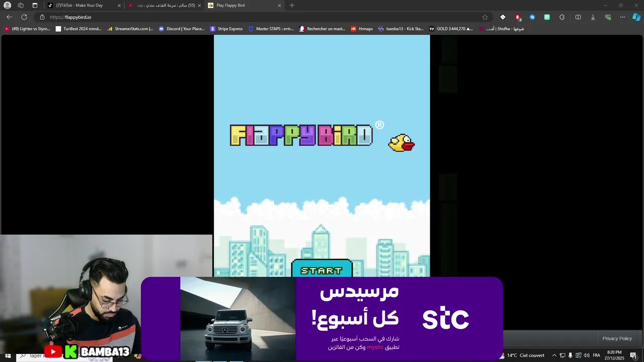Open the blue circular extension icon
The width and height of the screenshot is (644, 362).
[532, 17]
